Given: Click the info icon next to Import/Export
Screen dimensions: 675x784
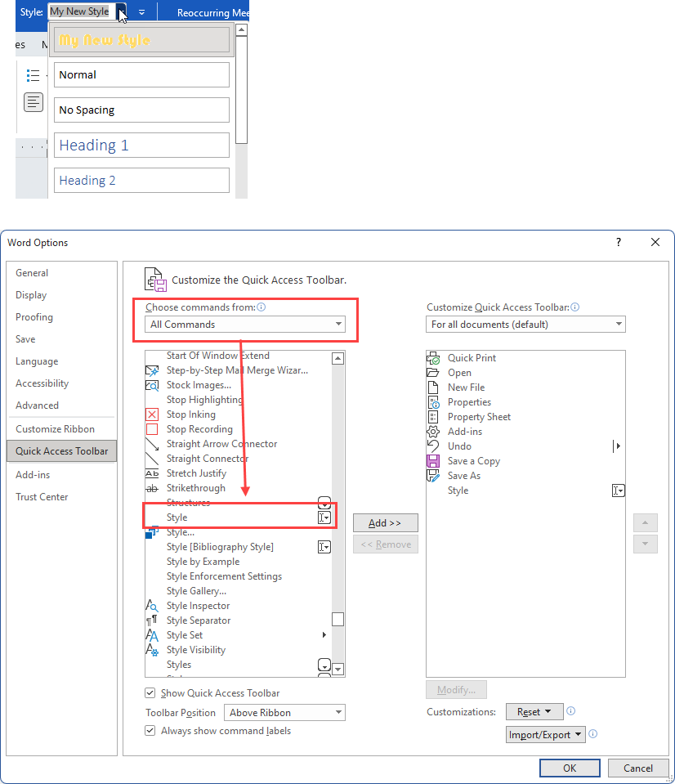Looking at the screenshot, I should coord(593,733).
